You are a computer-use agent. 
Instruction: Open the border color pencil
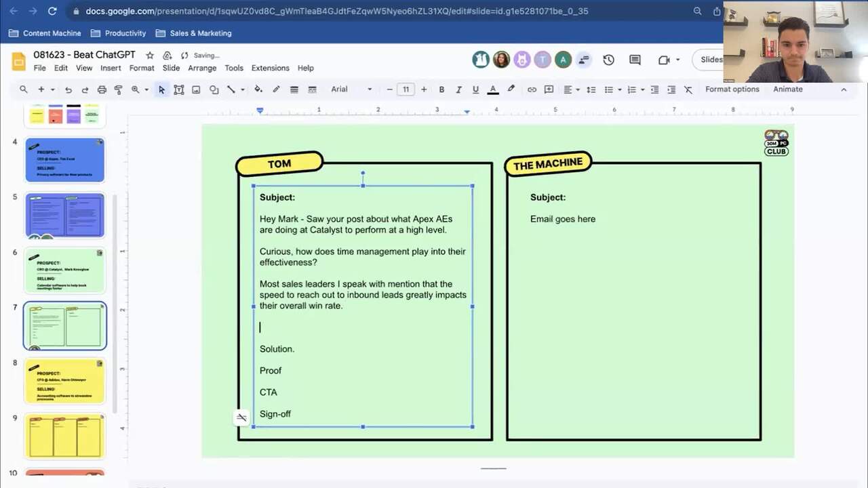[x=276, y=89]
